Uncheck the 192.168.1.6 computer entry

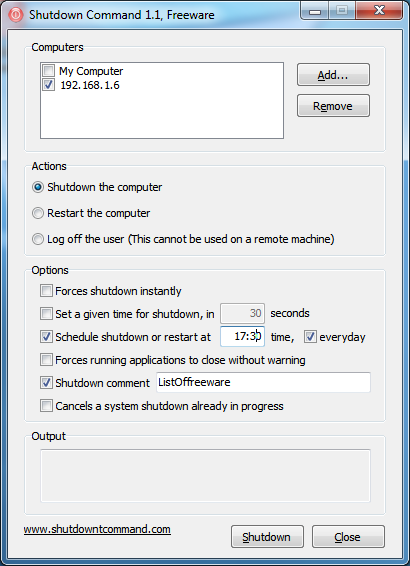coord(49,85)
